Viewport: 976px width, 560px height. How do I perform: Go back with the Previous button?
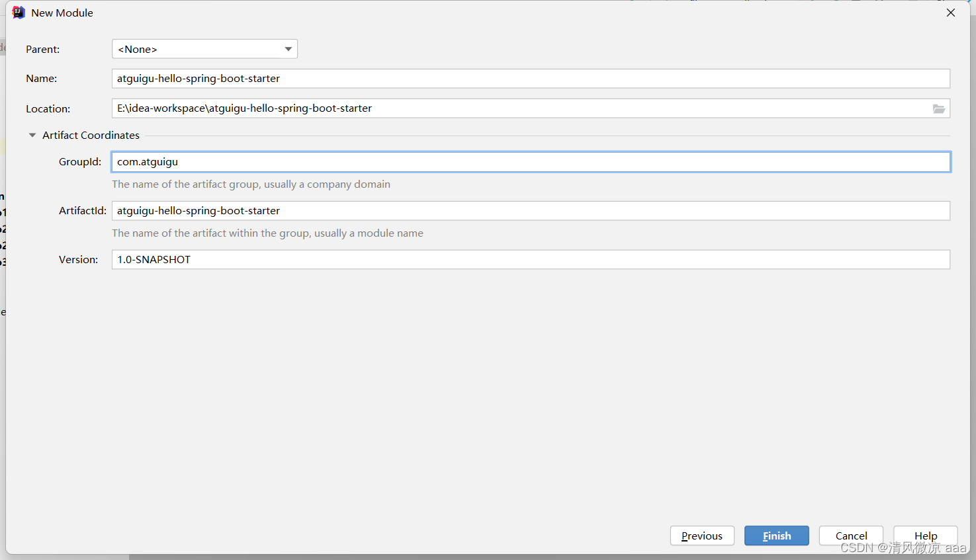[702, 536]
